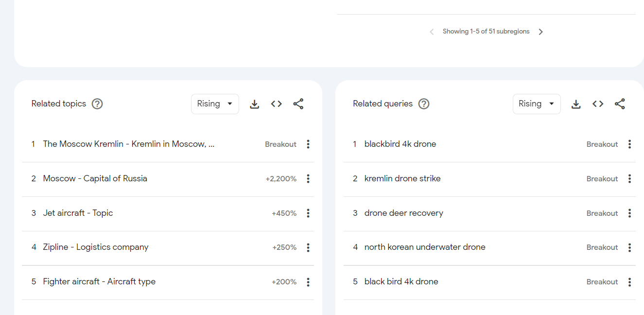Open more options for Zipline topic
This screenshot has width=644, height=315.
click(308, 247)
